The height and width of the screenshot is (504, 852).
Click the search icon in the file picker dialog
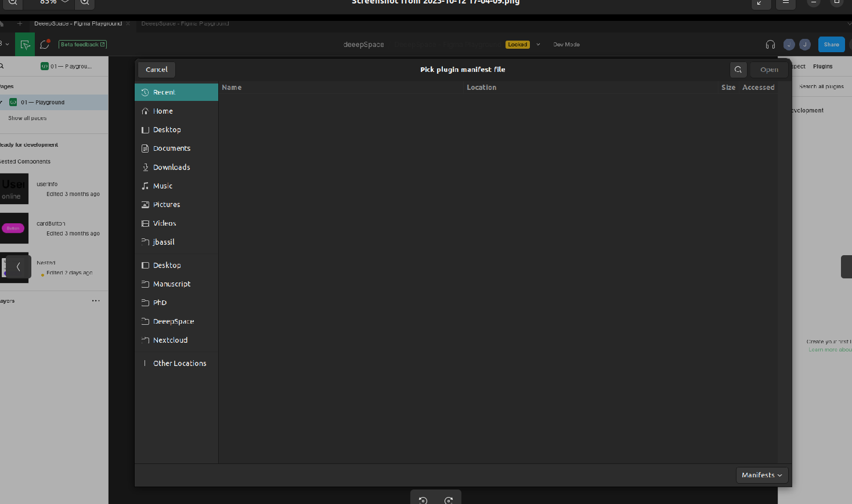click(x=738, y=69)
